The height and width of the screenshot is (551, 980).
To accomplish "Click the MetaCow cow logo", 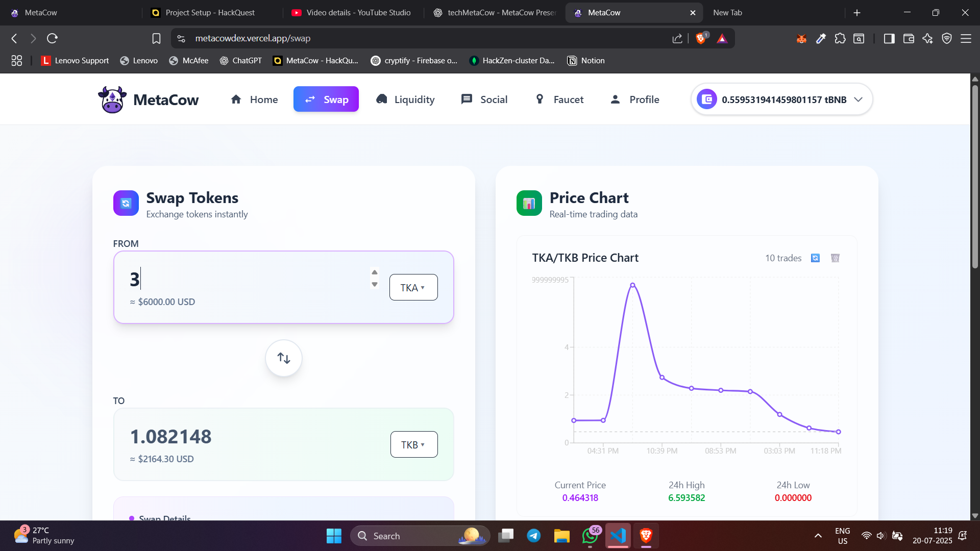I will 112,99.
